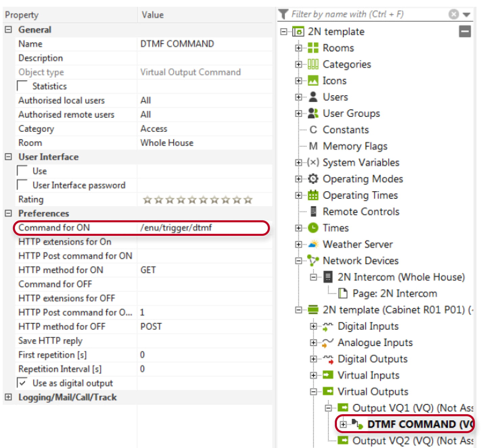Click the Rooms grid icon in tree
The width and height of the screenshot is (483, 448).
click(313, 48)
